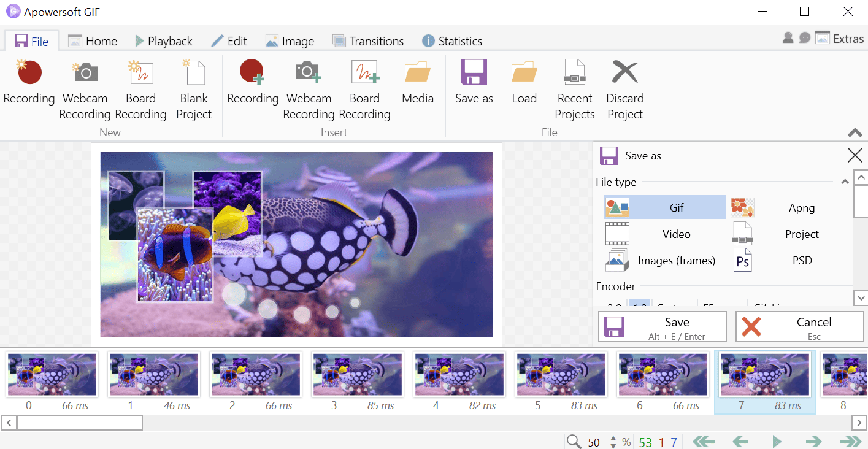The width and height of the screenshot is (868, 449).
Task: Collapse the ribbon with the chevron
Action: pos(855,133)
